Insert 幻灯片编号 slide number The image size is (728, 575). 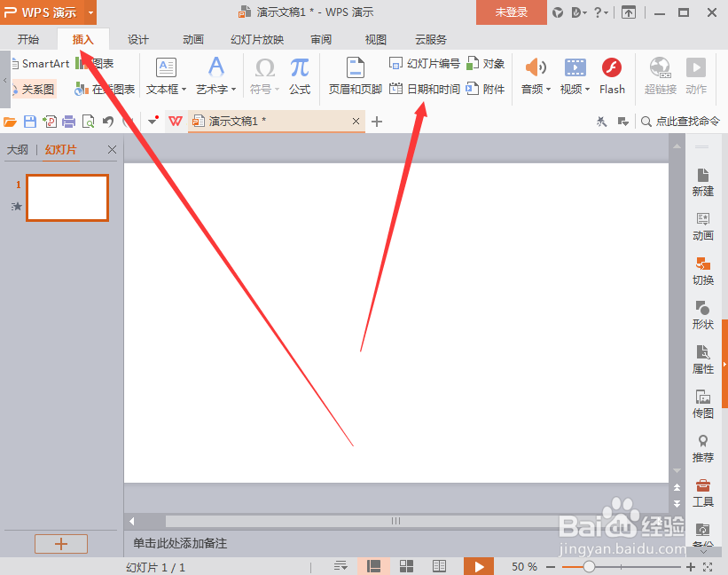click(x=425, y=64)
